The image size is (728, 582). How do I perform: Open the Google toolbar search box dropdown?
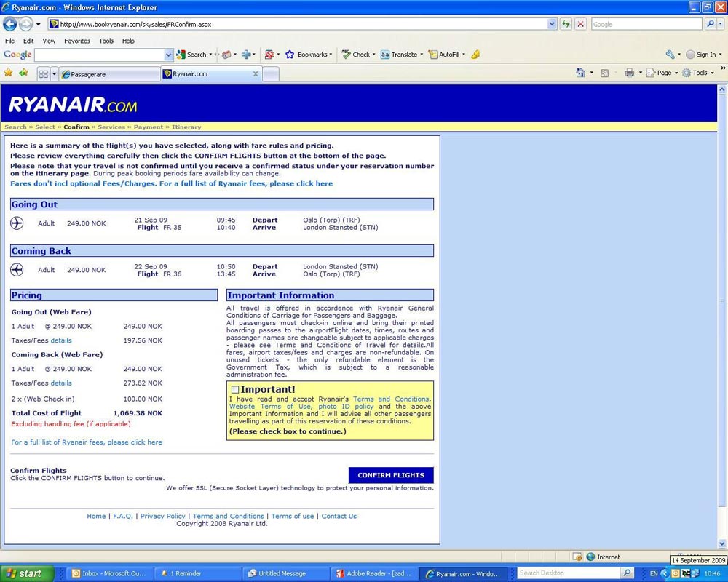pyautogui.click(x=168, y=55)
